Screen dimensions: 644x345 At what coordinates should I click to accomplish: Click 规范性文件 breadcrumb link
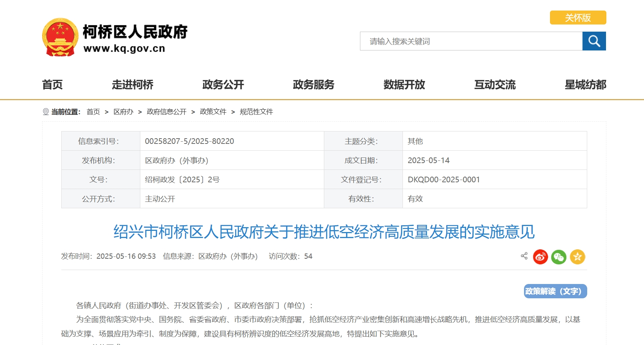[x=256, y=112]
